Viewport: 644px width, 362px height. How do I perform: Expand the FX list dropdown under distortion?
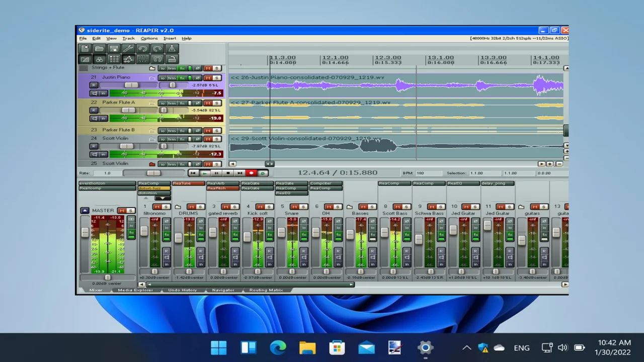(x=162, y=198)
